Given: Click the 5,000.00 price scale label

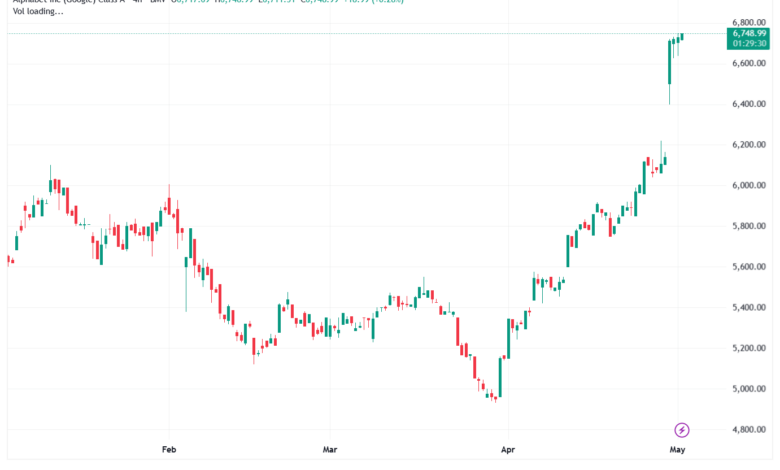Looking at the screenshot, I should click(749, 389).
